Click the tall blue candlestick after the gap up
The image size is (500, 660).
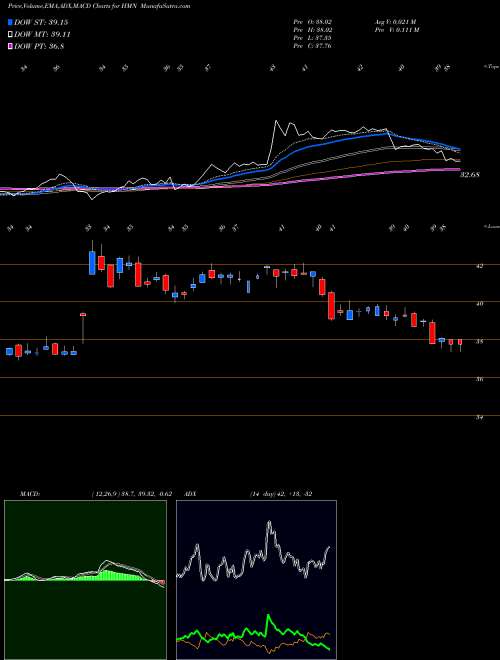tap(92, 263)
